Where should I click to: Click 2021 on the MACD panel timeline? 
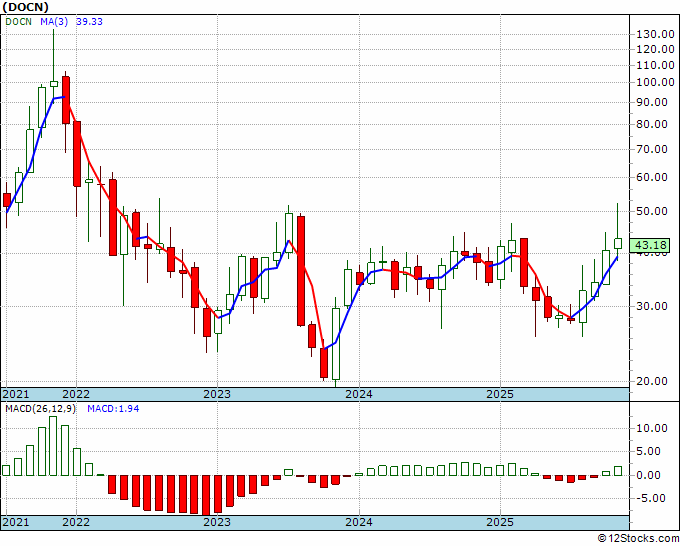tap(17, 522)
